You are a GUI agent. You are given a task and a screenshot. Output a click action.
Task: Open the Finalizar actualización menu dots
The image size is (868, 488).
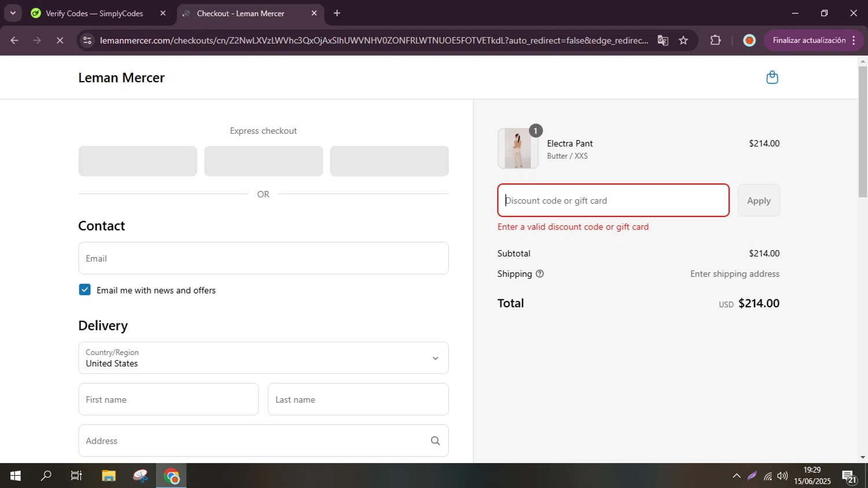coord(854,41)
